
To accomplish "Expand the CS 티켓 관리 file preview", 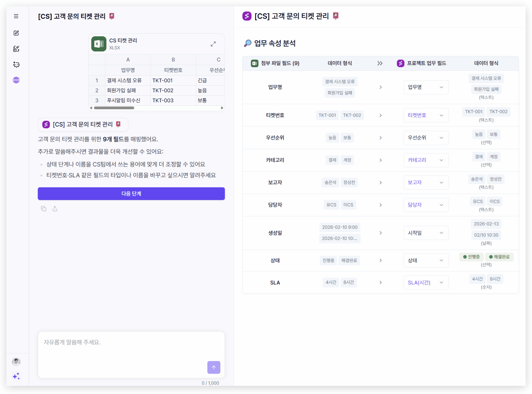I will click(213, 44).
